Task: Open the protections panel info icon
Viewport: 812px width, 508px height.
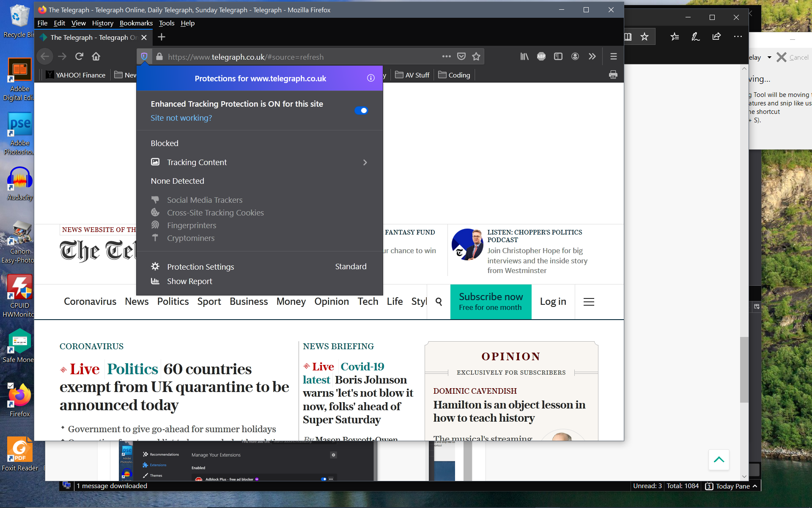Action: tap(370, 78)
